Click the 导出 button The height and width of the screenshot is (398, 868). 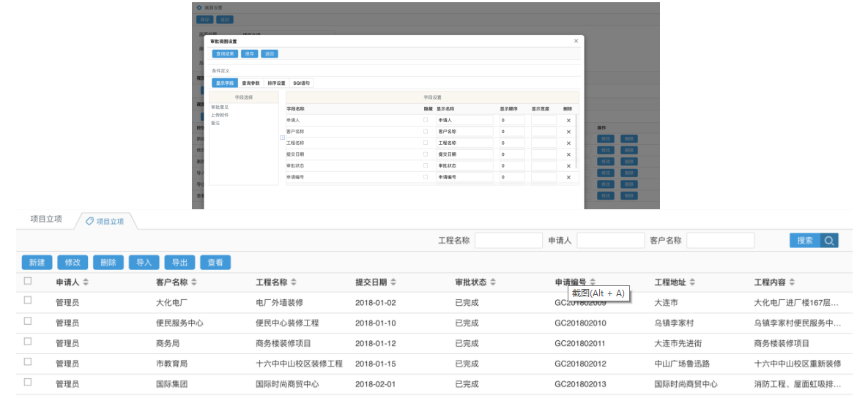pos(179,263)
